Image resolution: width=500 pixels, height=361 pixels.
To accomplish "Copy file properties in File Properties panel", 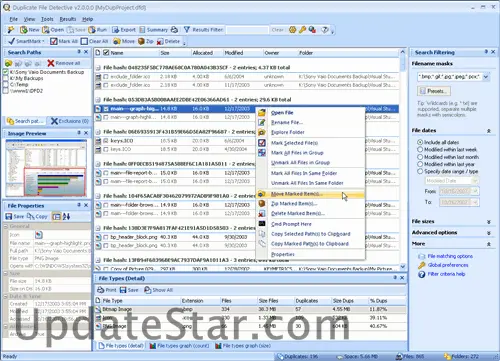I will 37,217.
